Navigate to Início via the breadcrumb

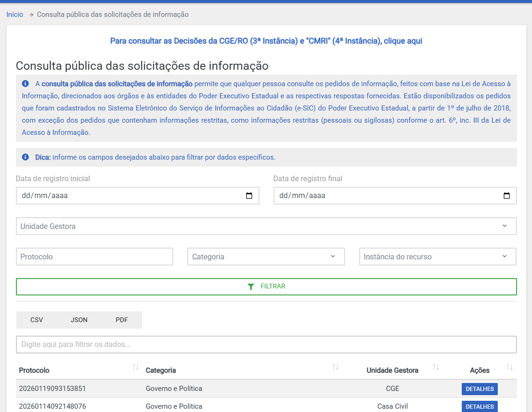(x=14, y=15)
